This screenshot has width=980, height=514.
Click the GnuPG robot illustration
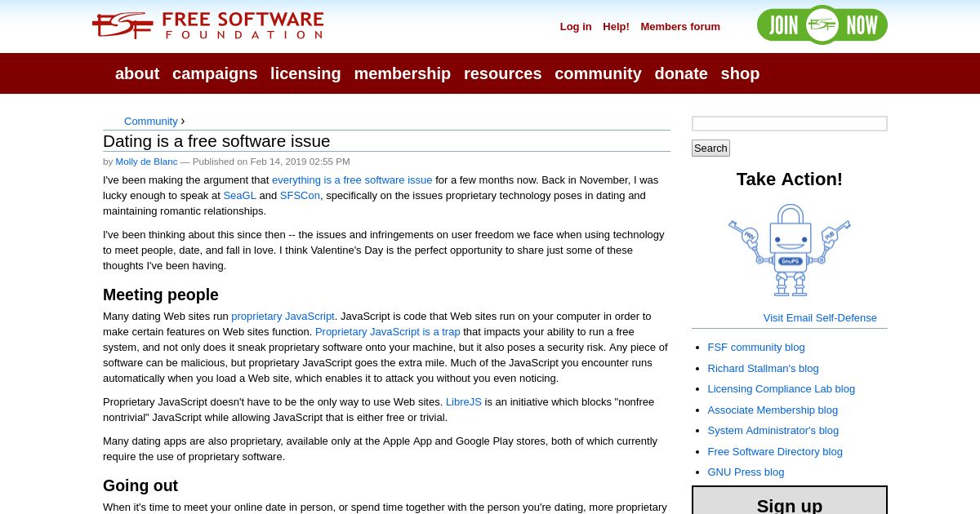[790, 250]
